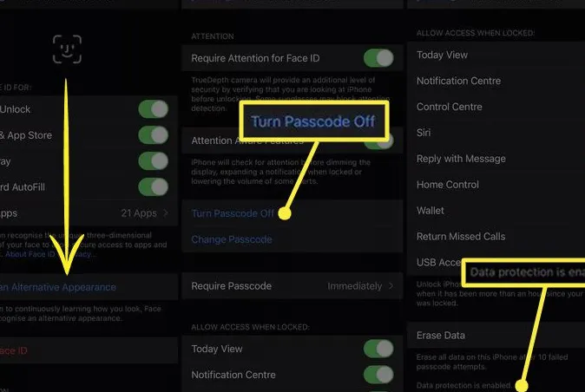
Task: Turn off the Password AutoFill switch
Action: (x=153, y=186)
